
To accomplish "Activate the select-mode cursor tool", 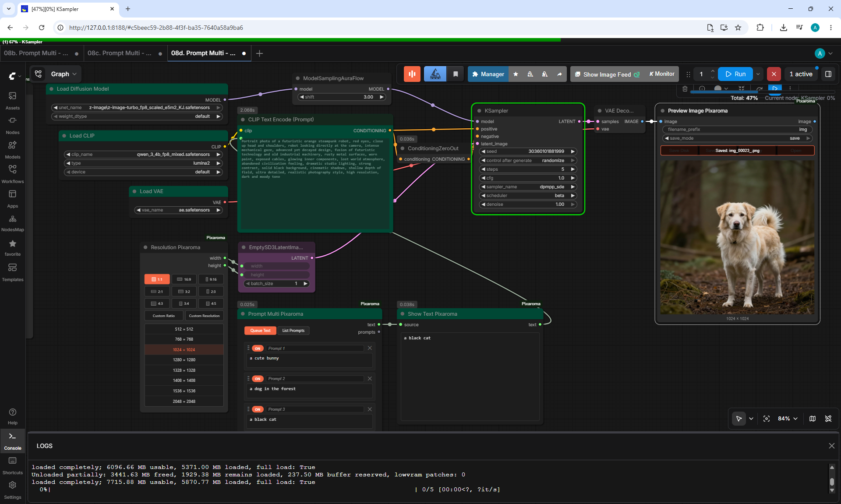I will point(739,419).
